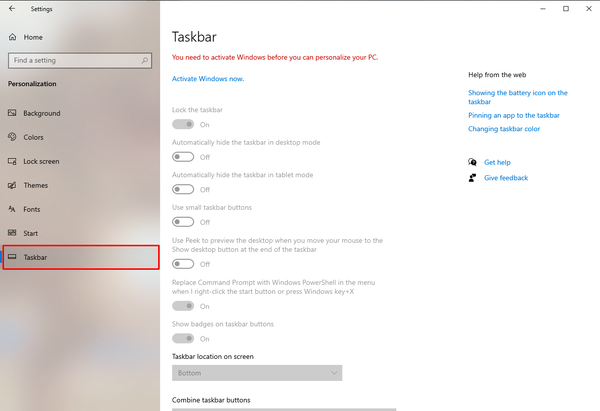Click the back arrow icon in Settings
This screenshot has height=411, width=600.
12,8
